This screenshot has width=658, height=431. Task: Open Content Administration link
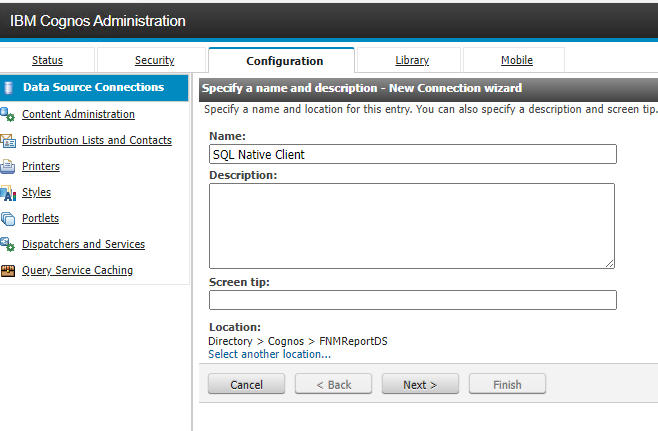pos(78,114)
